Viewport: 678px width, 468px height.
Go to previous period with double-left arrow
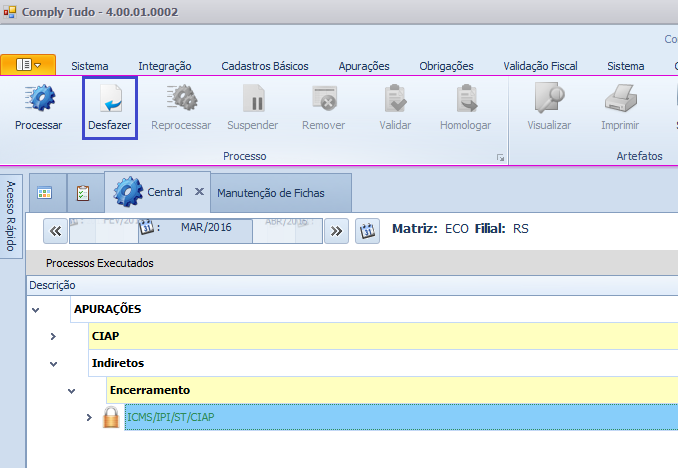click(56, 229)
